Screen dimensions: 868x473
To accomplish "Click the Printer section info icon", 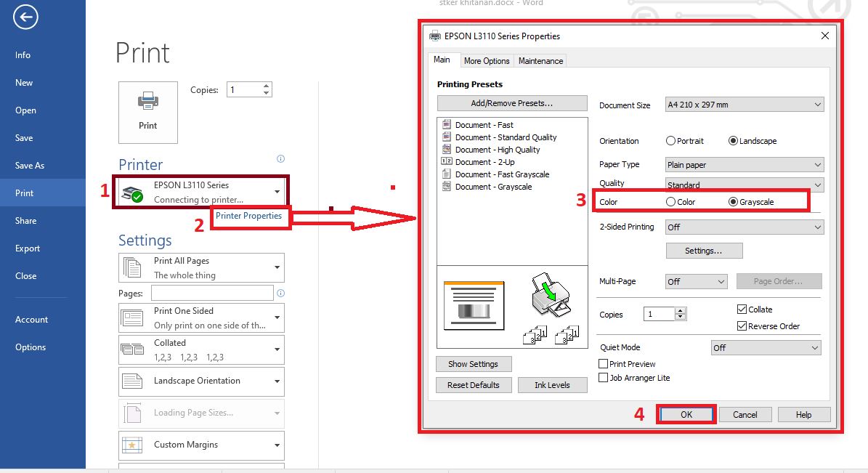I will (280, 159).
